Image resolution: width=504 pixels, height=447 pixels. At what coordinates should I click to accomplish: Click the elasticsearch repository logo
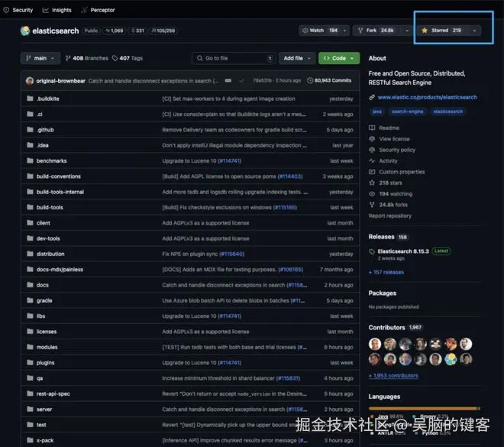pos(24,31)
